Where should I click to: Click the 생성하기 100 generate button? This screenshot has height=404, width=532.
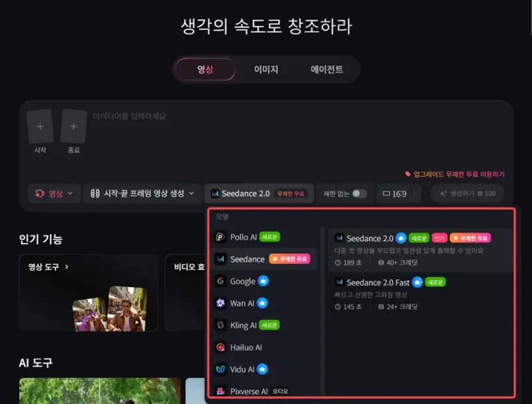point(467,193)
